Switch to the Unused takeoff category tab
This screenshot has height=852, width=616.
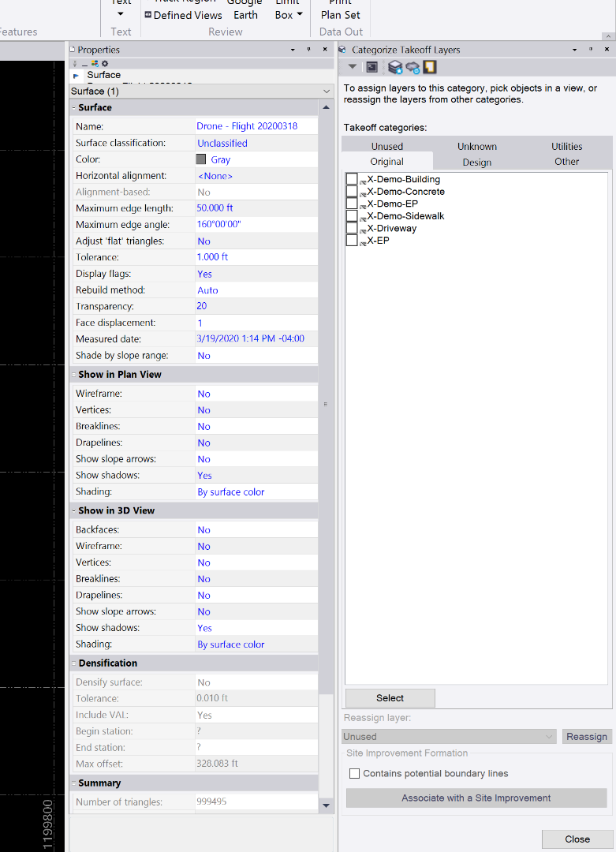tap(387, 146)
